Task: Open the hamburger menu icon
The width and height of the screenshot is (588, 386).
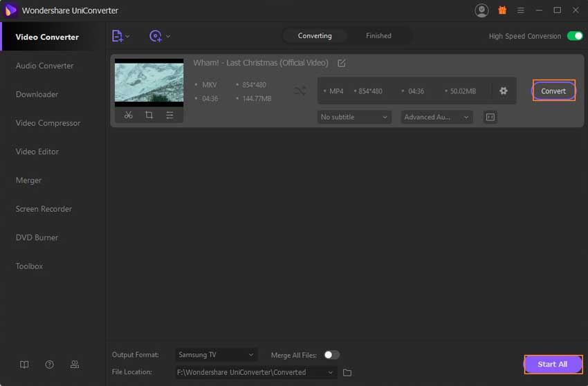Action: 520,10
